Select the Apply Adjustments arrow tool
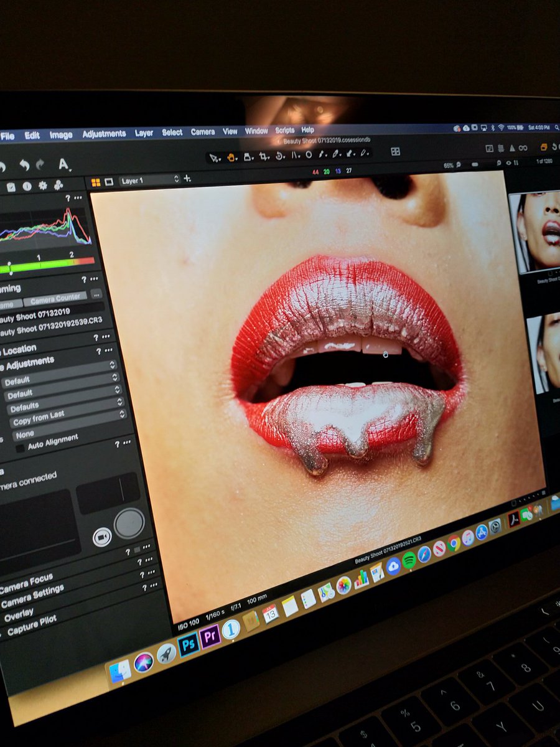Image resolution: width=560 pixels, height=747 pixels. pos(350,153)
